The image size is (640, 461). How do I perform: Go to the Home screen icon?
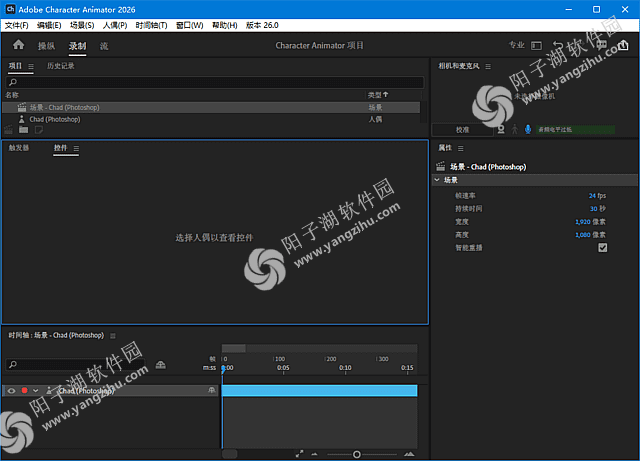[x=18, y=45]
